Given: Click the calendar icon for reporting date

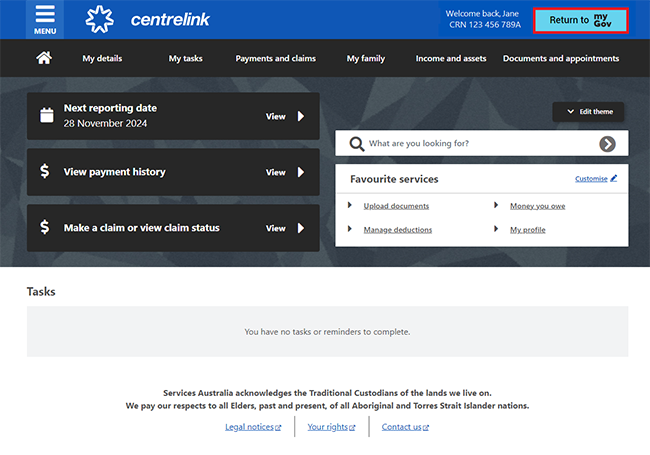Looking at the screenshot, I should [x=46, y=115].
